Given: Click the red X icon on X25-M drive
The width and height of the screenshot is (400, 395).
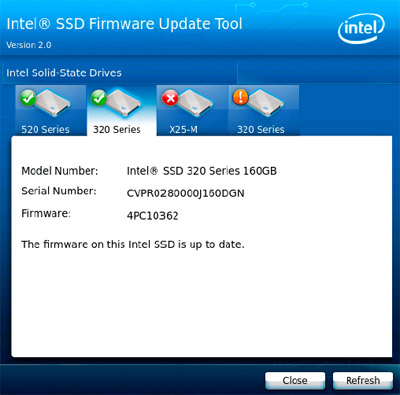Looking at the screenshot, I should pos(170,98).
